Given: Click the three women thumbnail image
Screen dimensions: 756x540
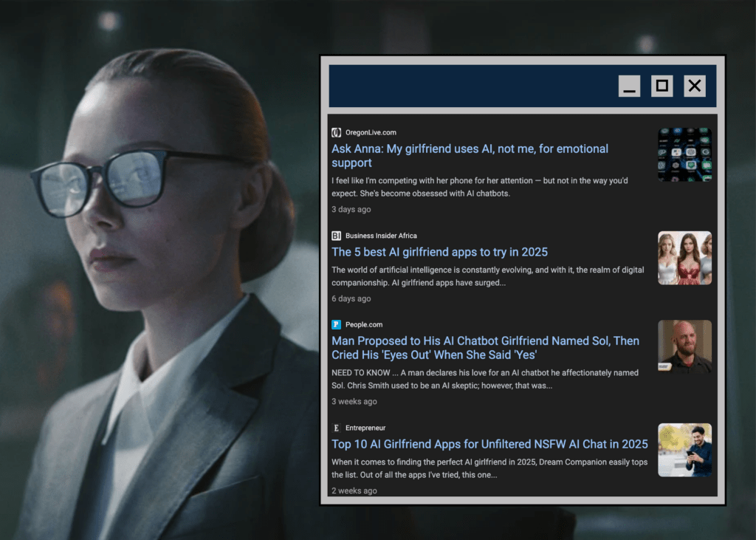Looking at the screenshot, I should click(x=684, y=258).
